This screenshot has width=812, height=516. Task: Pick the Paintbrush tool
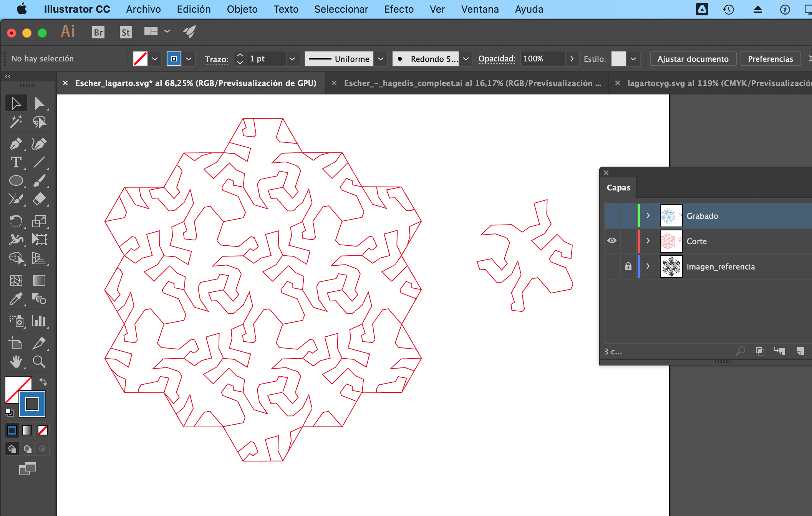[39, 180]
